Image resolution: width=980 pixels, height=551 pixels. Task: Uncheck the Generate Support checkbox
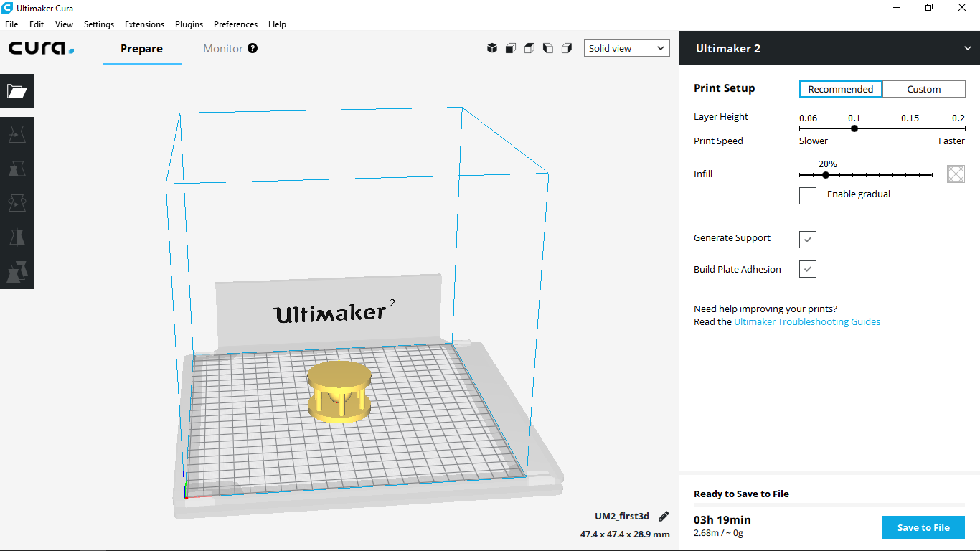pyautogui.click(x=808, y=239)
